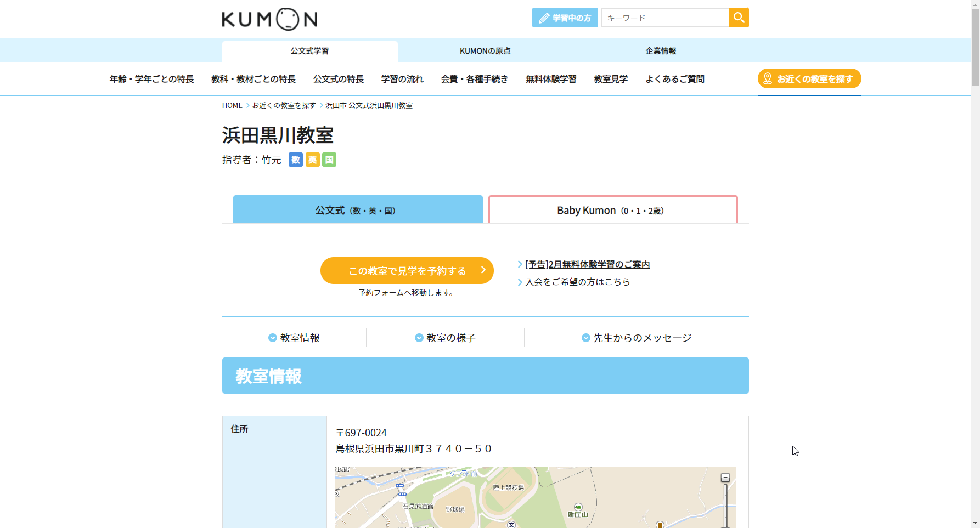The width and height of the screenshot is (980, 528).
Task: Click the 予約フォームへ移動します note
Action: pyautogui.click(x=407, y=293)
